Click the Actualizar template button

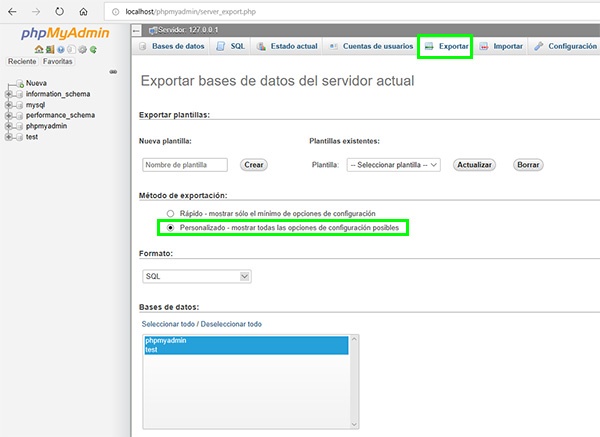(x=474, y=165)
